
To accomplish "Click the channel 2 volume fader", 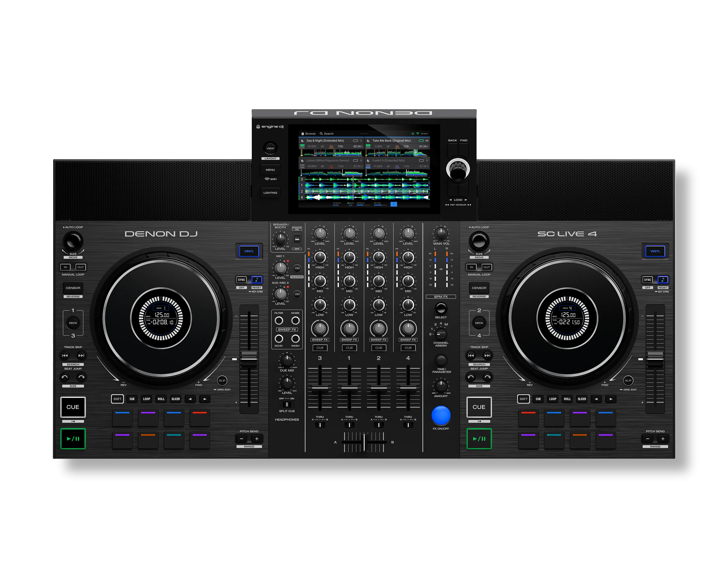I will (x=379, y=388).
